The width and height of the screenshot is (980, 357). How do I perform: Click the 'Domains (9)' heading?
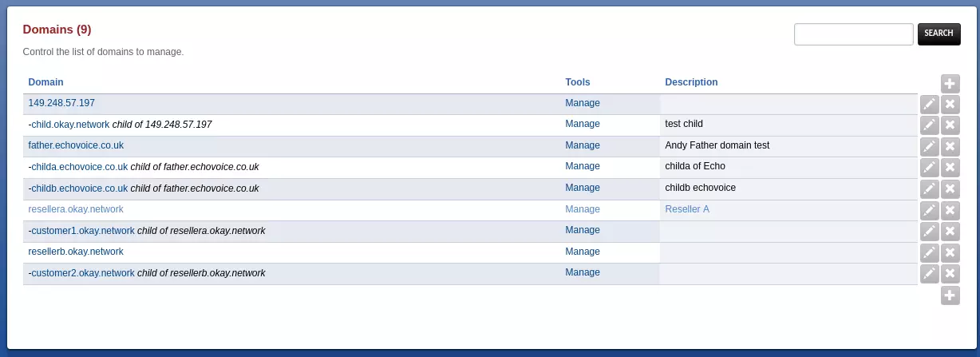click(x=57, y=30)
